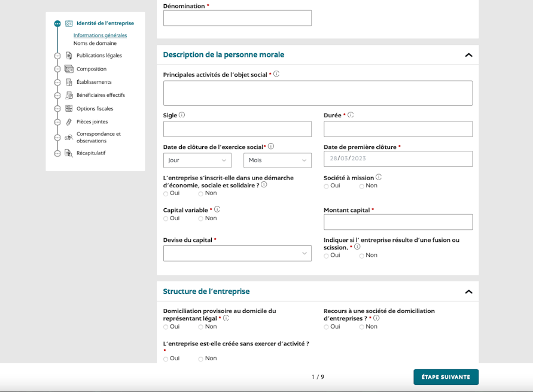This screenshot has width=533, height=392.
Task: Click the Publications légales document icon
Action: [x=69, y=56]
